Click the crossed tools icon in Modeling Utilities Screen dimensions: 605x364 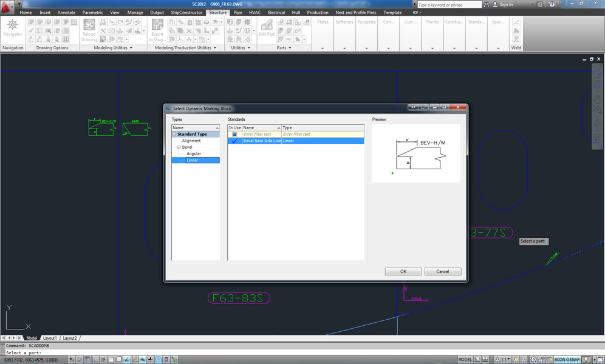[103, 30]
